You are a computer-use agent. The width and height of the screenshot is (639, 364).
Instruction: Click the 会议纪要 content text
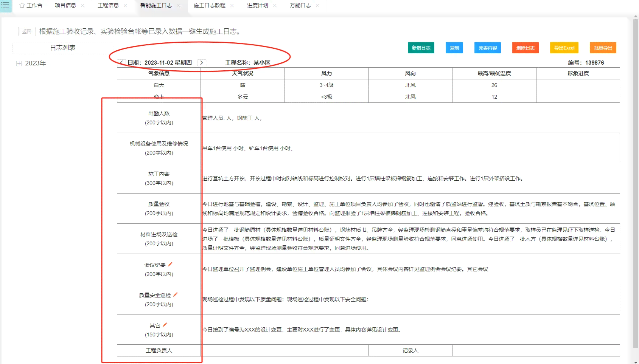(x=345, y=269)
